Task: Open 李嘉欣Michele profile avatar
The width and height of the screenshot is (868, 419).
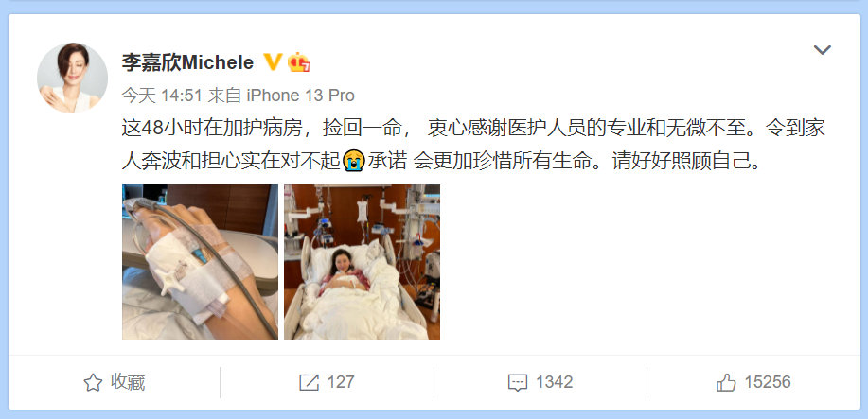Action: click(x=72, y=79)
